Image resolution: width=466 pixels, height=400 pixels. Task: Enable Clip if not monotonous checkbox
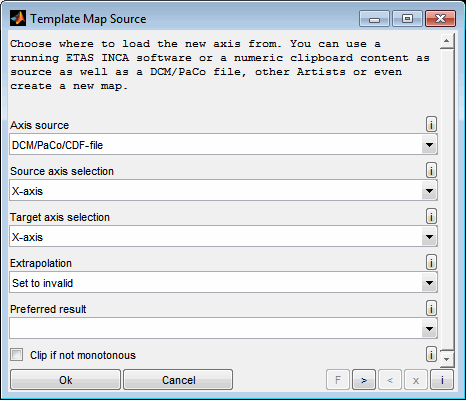17,355
